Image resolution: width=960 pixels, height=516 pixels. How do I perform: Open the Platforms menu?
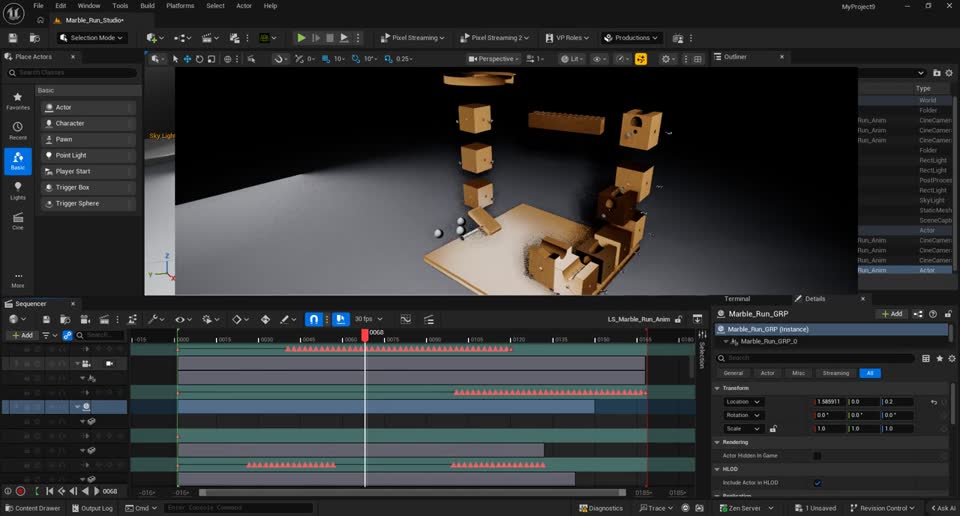tap(180, 6)
